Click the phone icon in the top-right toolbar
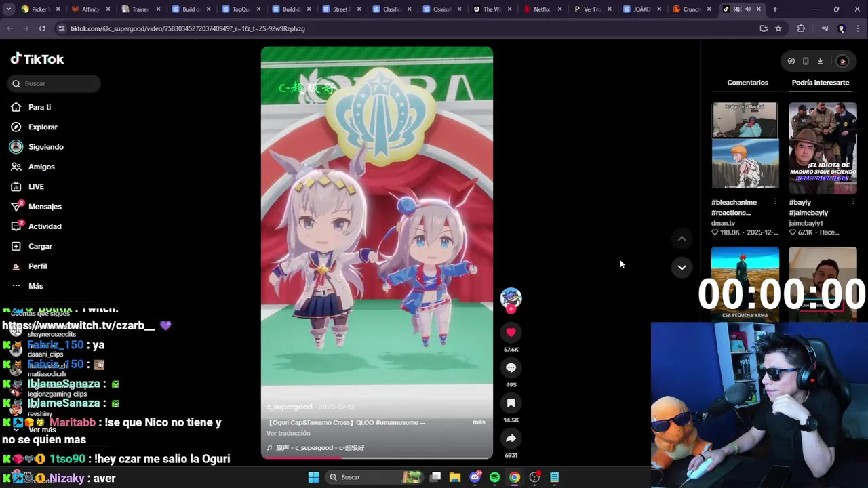868x488 pixels. pyautogui.click(x=806, y=61)
